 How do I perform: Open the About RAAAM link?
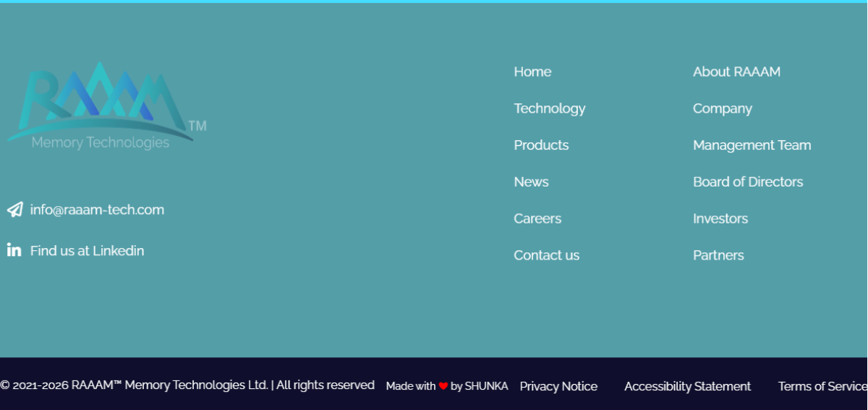pyautogui.click(x=736, y=72)
